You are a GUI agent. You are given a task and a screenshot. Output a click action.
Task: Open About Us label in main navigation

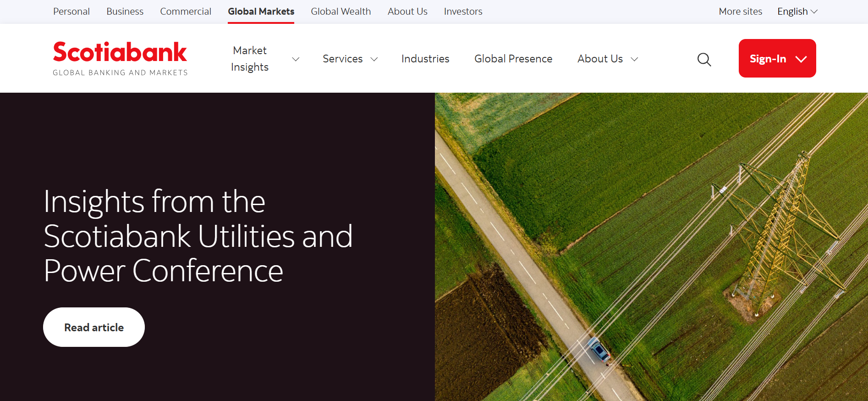click(600, 59)
